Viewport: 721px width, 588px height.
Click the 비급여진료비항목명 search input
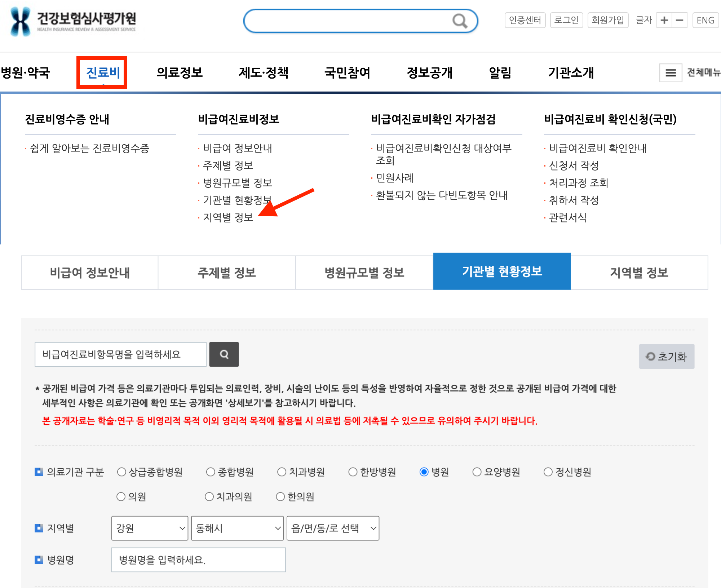click(120, 354)
